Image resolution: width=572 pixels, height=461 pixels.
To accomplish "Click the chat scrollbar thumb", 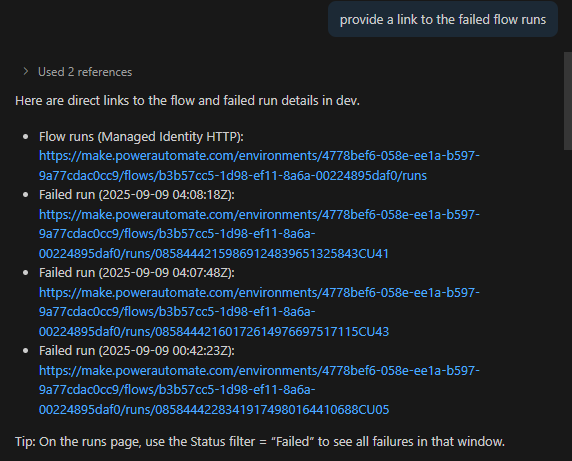I will point(568,101).
